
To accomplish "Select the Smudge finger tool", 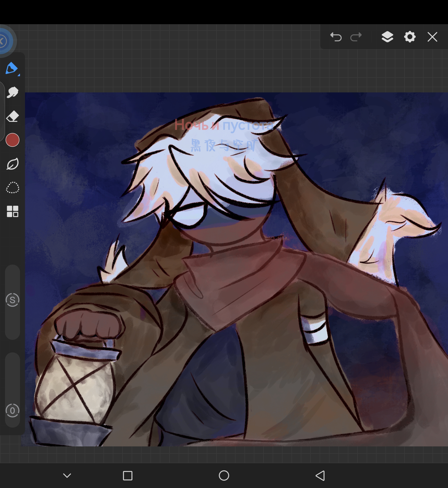I will [12, 92].
